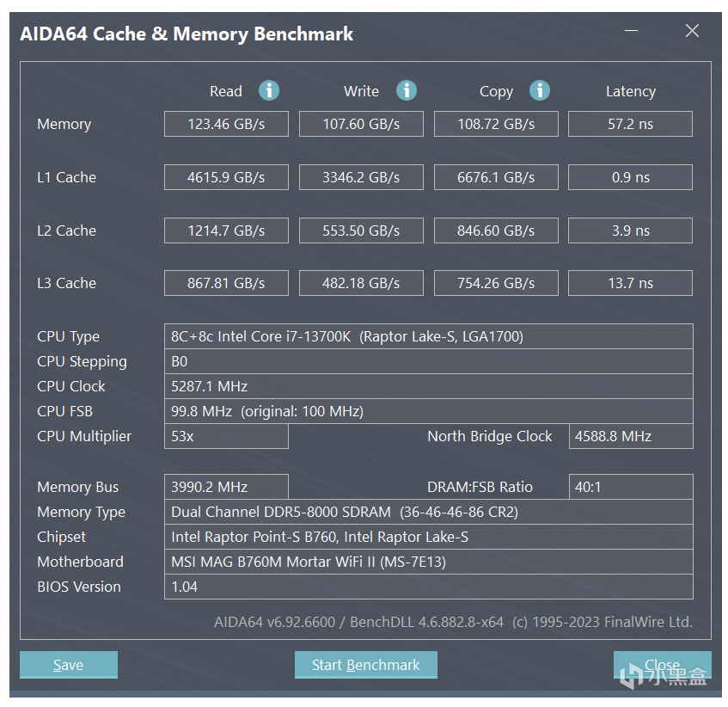Click the Copy column header
728x707 pixels.
[496, 91]
